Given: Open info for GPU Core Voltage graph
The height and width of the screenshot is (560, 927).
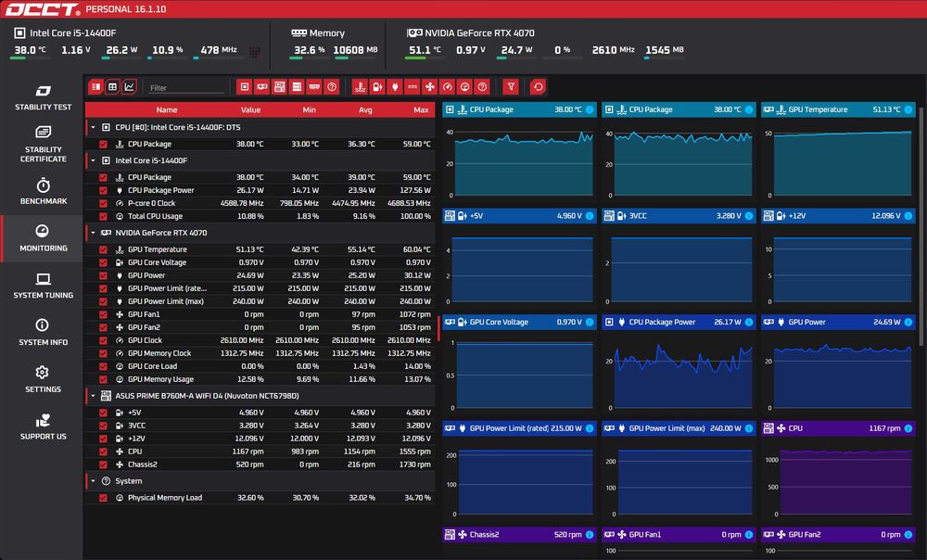Looking at the screenshot, I should [590, 323].
